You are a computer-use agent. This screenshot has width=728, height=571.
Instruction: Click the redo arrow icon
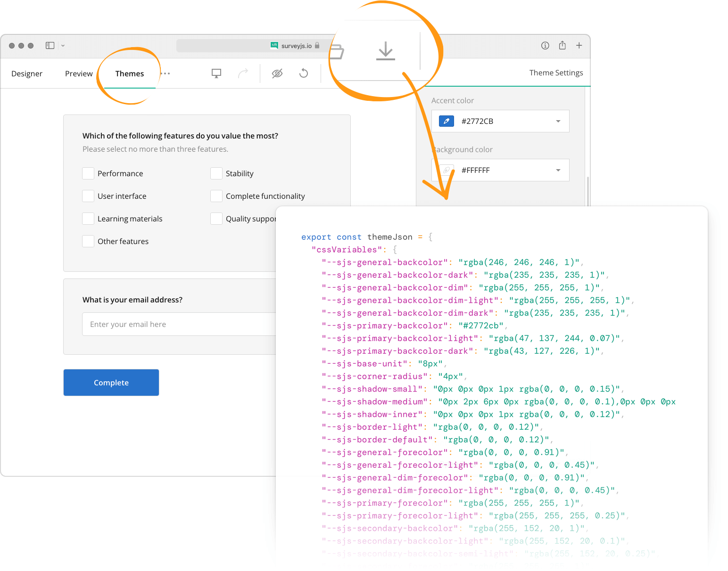[x=243, y=73]
